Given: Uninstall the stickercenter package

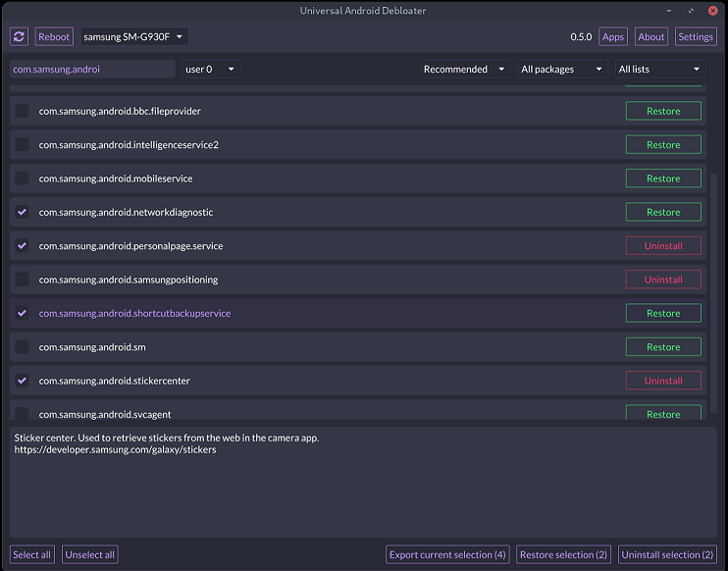Looking at the screenshot, I should (663, 381).
